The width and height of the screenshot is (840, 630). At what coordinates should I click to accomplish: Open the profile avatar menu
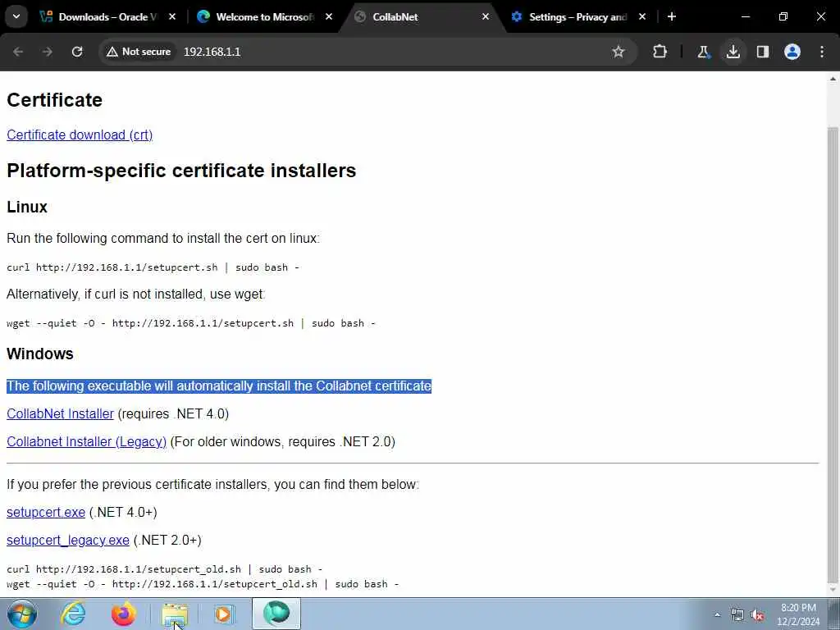pos(792,52)
